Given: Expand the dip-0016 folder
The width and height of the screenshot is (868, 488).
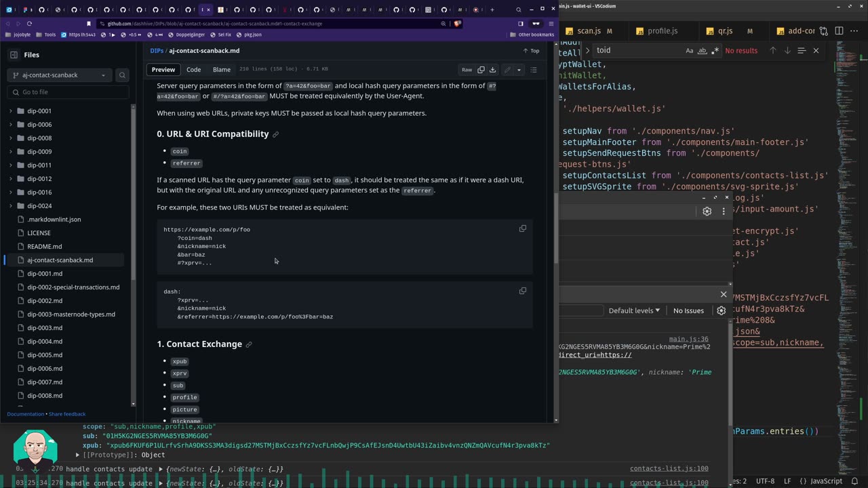Looking at the screenshot, I should [x=10, y=192].
